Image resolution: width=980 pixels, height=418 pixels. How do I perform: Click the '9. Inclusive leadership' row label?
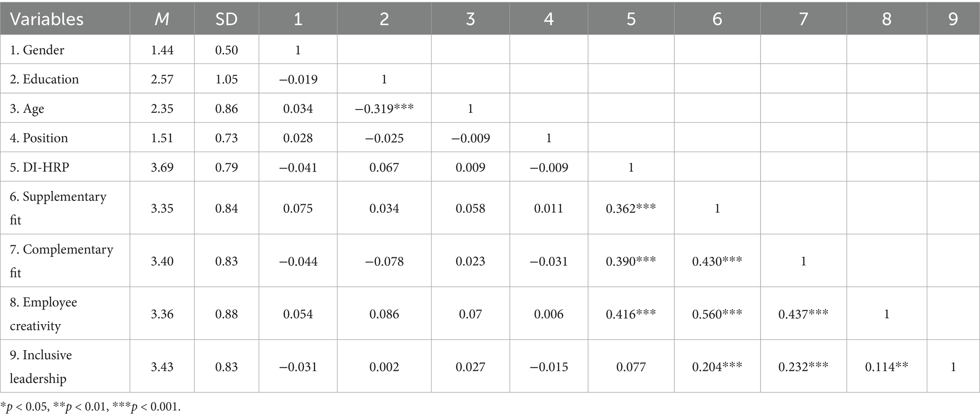tap(41, 366)
